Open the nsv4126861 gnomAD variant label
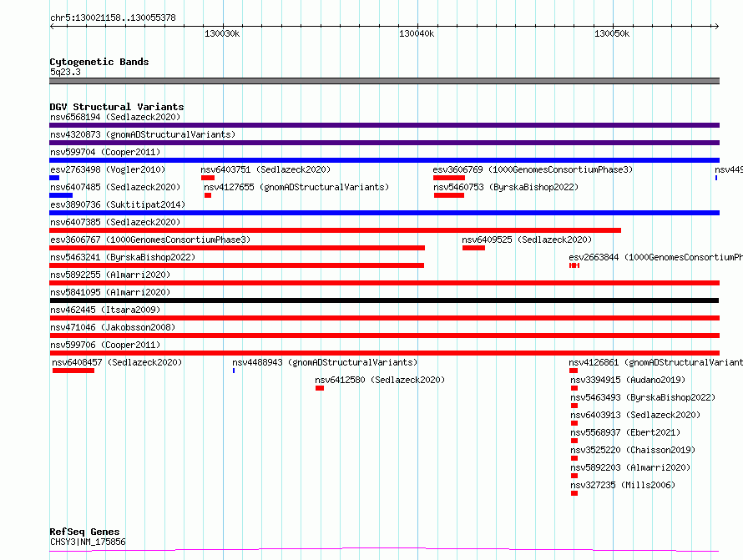Screen dimensions: 743x560 pos(656,362)
